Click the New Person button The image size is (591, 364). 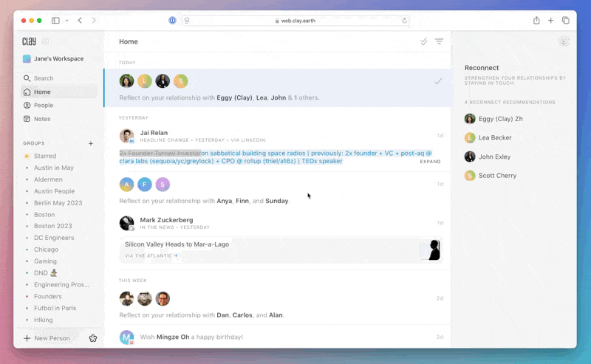47,338
